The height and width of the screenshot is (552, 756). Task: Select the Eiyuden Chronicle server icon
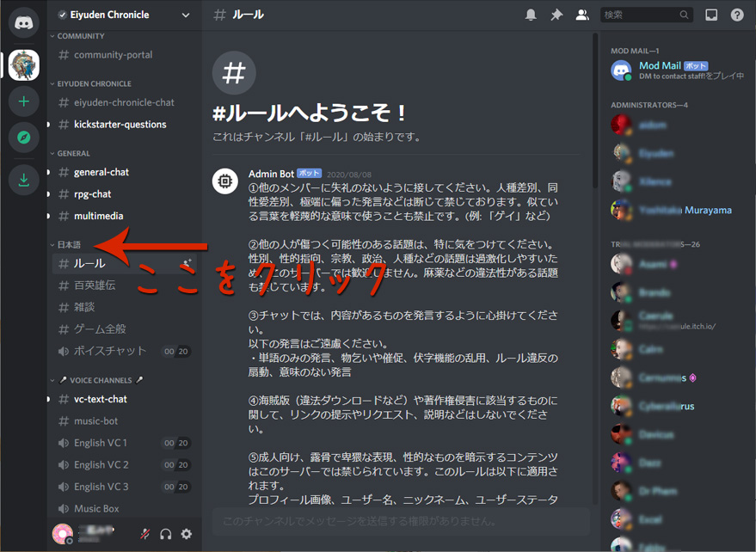point(23,64)
